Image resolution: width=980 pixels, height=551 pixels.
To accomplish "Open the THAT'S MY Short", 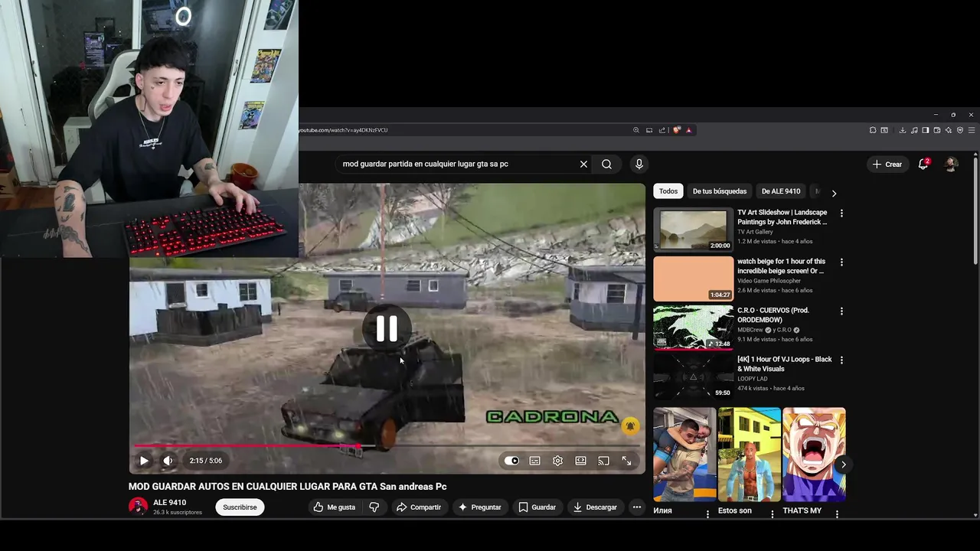I will pos(814,455).
